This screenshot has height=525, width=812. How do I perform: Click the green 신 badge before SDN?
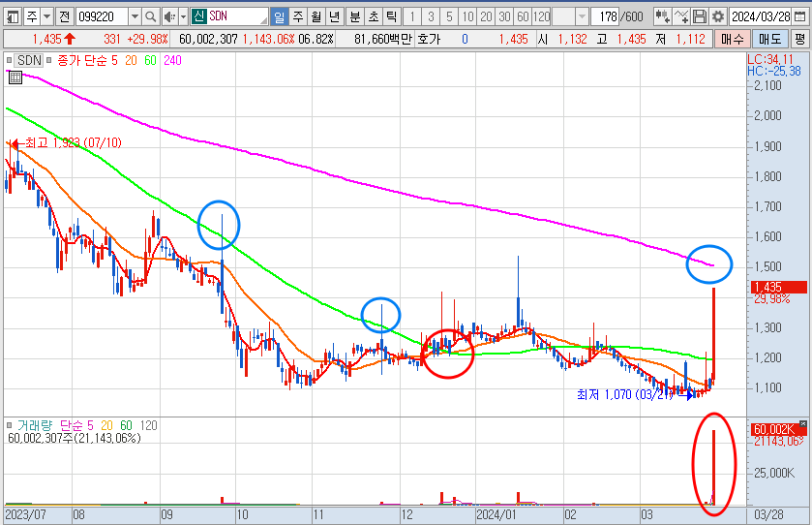pyautogui.click(x=198, y=16)
